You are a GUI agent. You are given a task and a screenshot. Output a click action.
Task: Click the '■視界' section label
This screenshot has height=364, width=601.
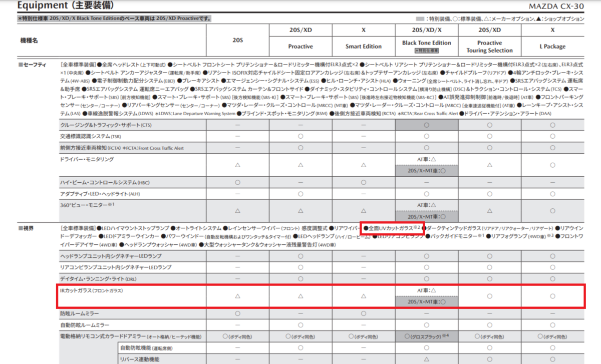(x=26, y=228)
